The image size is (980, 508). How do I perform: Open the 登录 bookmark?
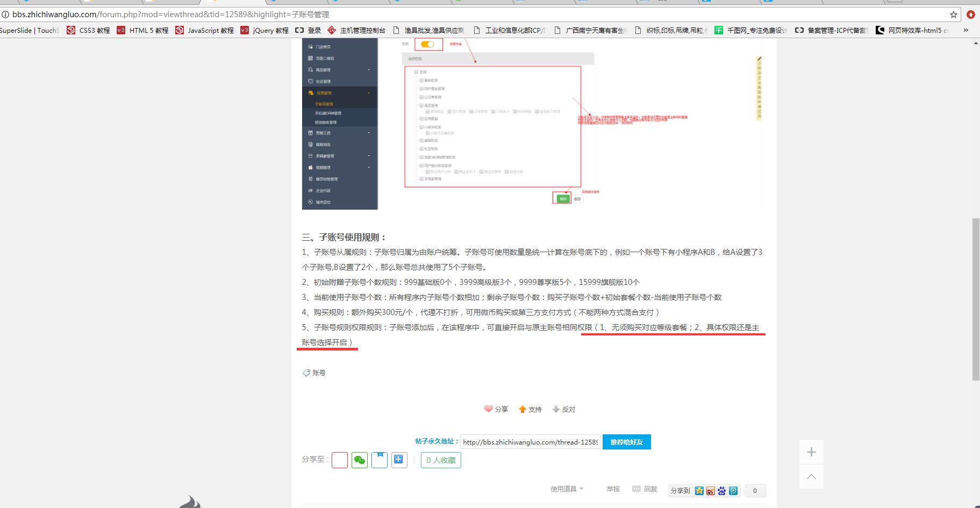[308, 30]
